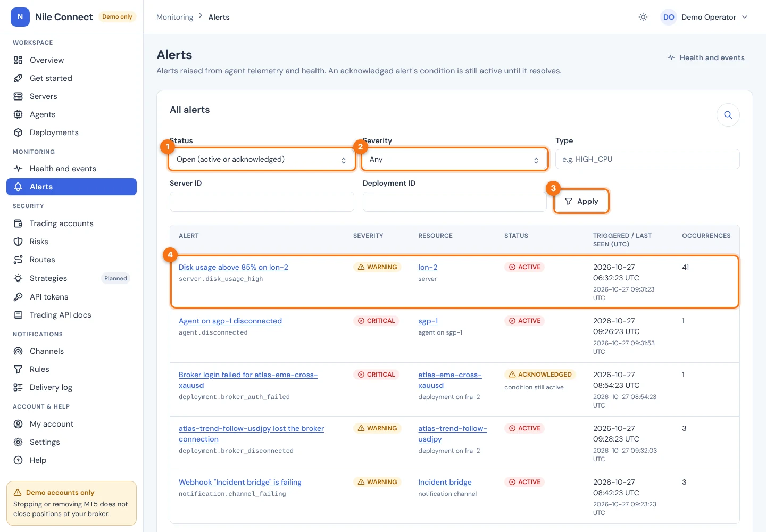Open Health and events in sidebar
This screenshot has height=532, width=766.
tap(71, 169)
